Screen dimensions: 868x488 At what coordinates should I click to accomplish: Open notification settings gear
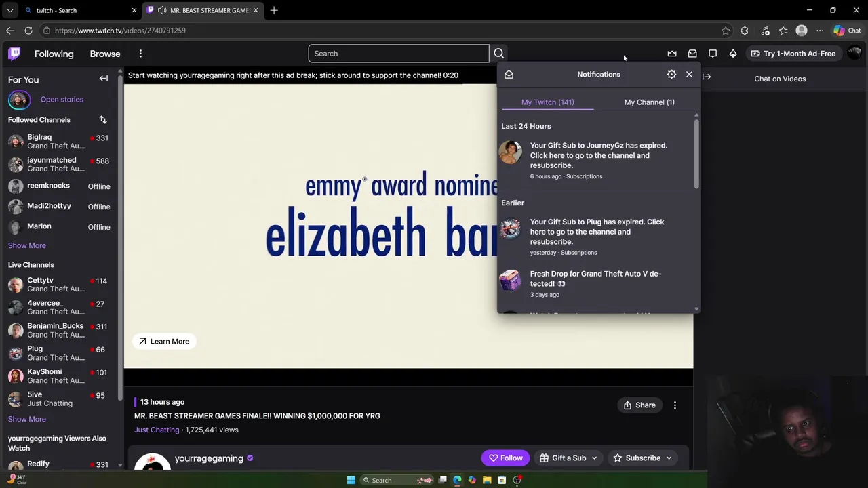pos(671,75)
